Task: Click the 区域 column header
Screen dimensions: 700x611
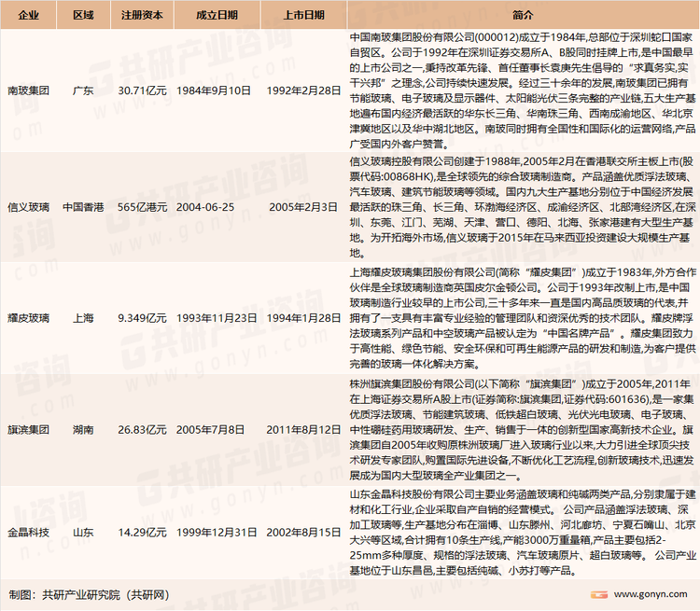Action: [x=83, y=15]
